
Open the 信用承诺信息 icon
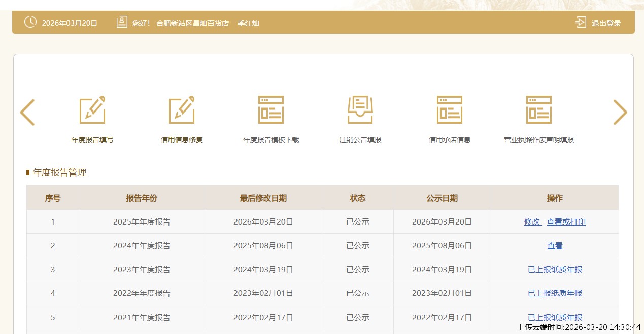(x=450, y=110)
